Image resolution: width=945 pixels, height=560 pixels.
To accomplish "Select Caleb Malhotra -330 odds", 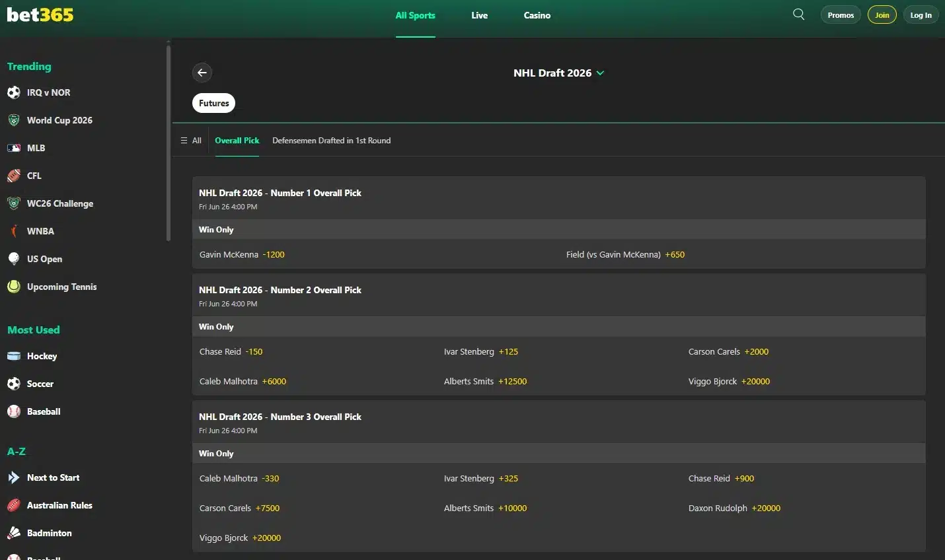I will click(239, 478).
